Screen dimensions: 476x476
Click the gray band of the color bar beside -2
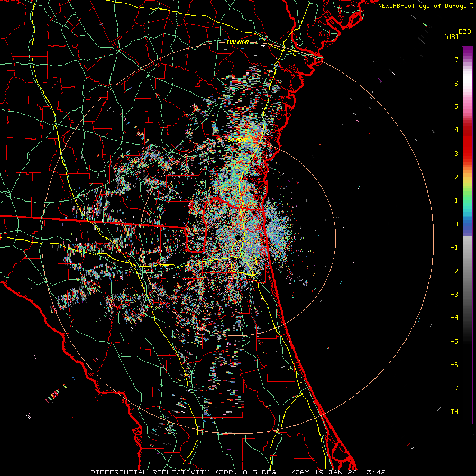pyautogui.click(x=467, y=271)
